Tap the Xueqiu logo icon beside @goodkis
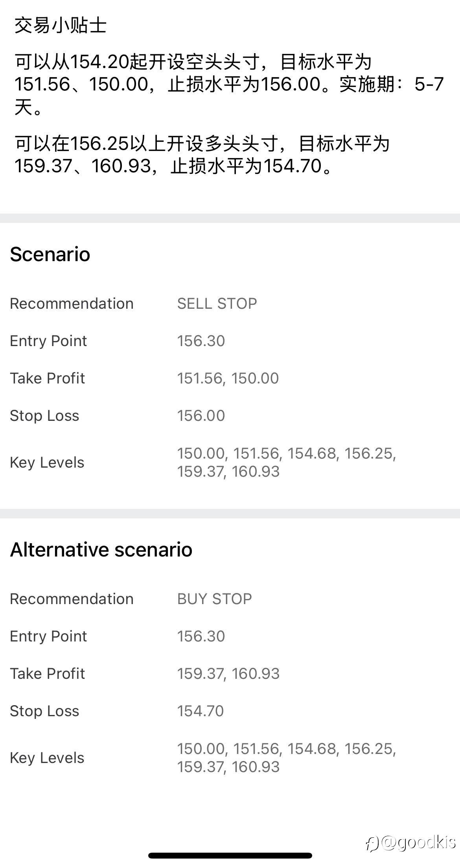 coord(372,843)
